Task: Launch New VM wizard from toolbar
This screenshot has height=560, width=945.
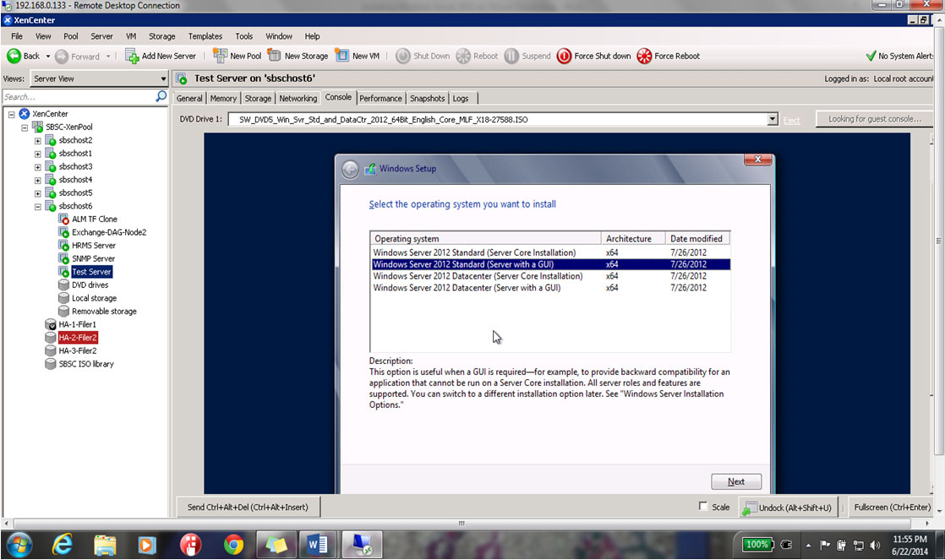Action: (358, 56)
